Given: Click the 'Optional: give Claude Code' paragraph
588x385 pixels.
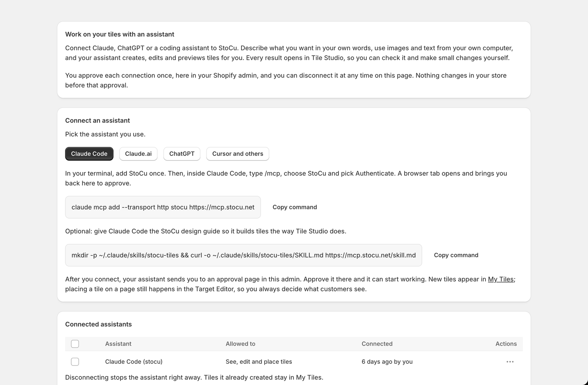Looking at the screenshot, I should coord(206,231).
